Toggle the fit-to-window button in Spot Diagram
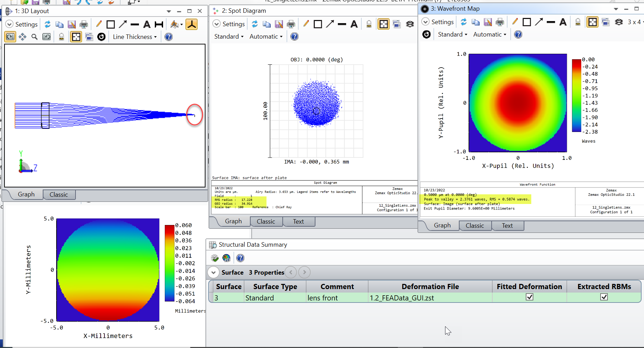644x348 pixels. pos(383,24)
